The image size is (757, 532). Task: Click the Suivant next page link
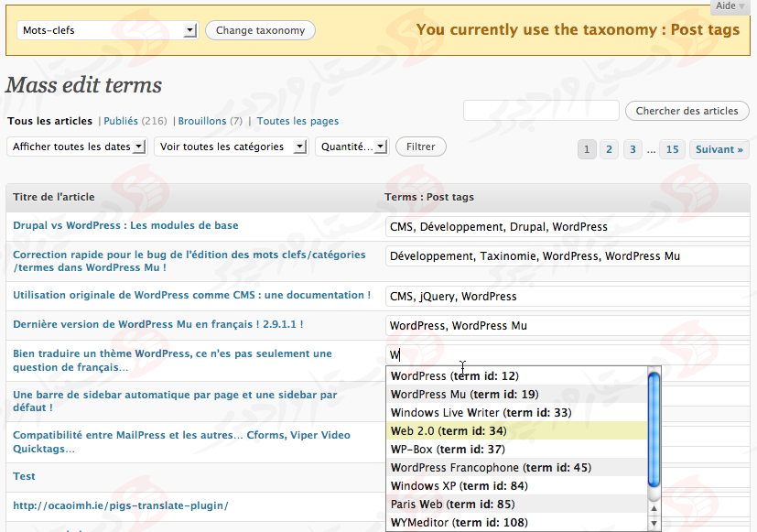coord(719,149)
